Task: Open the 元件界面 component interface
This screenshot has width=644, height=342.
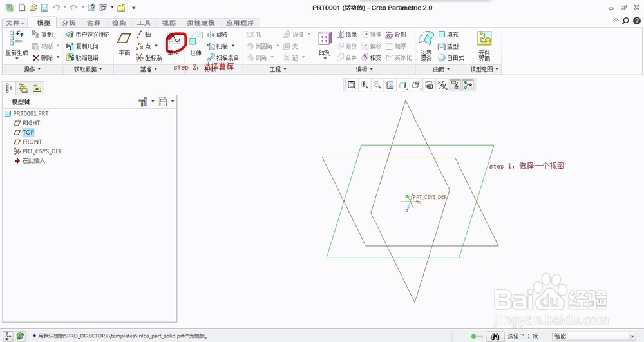Action: (485, 46)
